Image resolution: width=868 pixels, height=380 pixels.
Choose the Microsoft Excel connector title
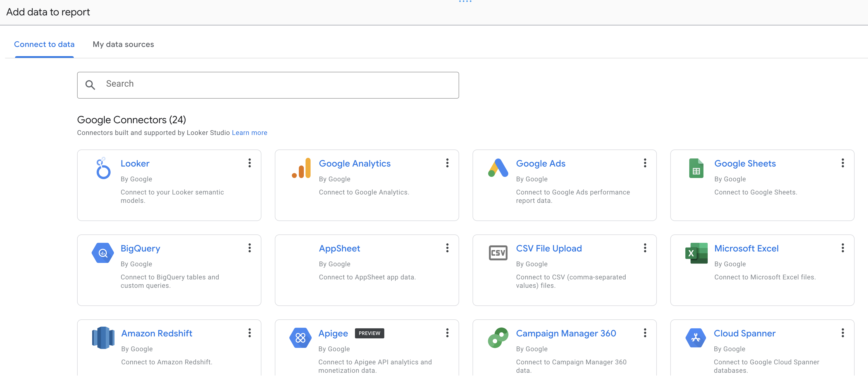tap(746, 248)
